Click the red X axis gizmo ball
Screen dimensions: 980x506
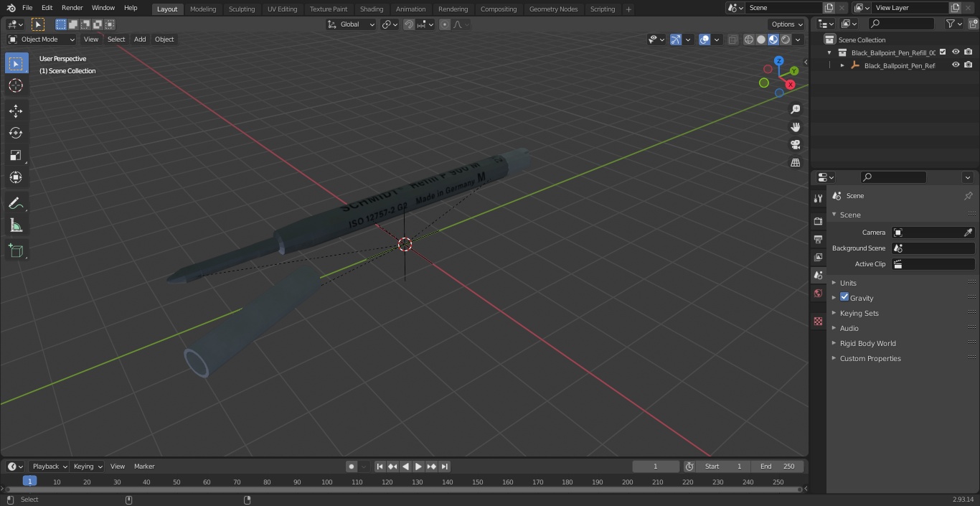click(x=790, y=85)
